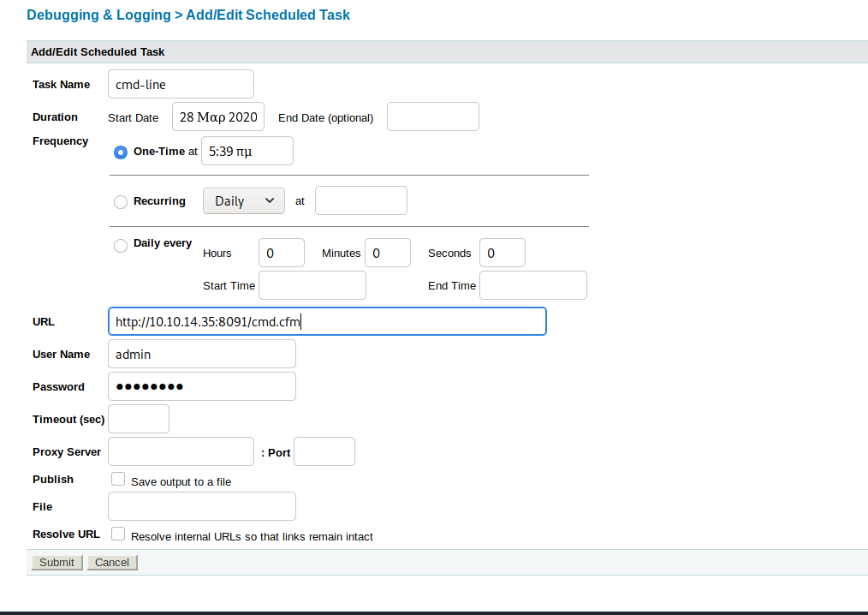868x615 pixels.
Task: Edit the Seconds interval field
Action: click(502, 253)
